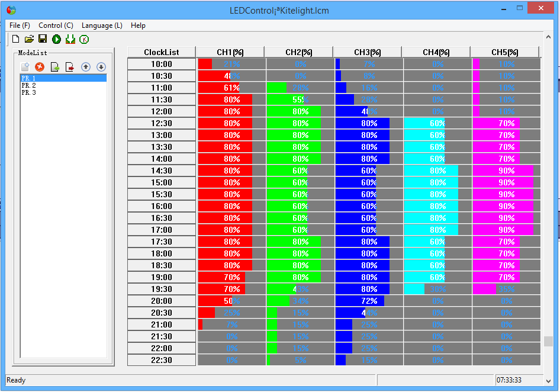Click the CH2 0% cell at 10:30
Screen dimensions: 560x392
300,76
